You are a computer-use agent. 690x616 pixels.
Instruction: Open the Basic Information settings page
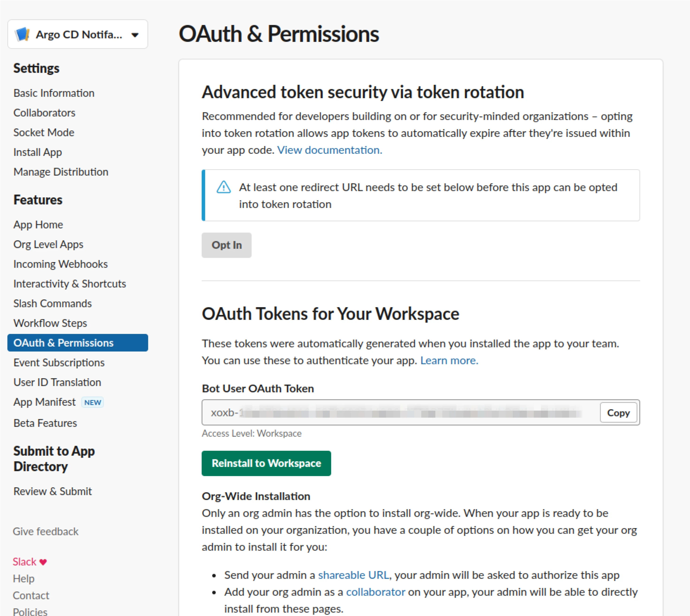coord(54,93)
